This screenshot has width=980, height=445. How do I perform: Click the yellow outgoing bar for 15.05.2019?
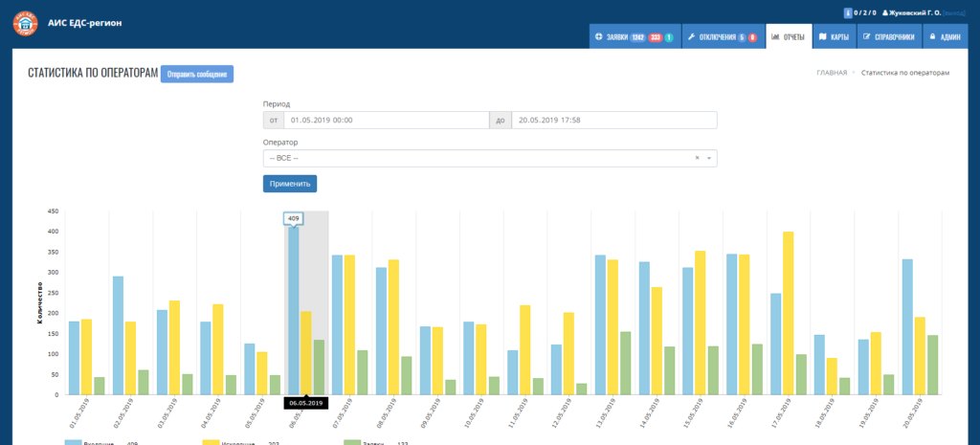tap(701, 323)
